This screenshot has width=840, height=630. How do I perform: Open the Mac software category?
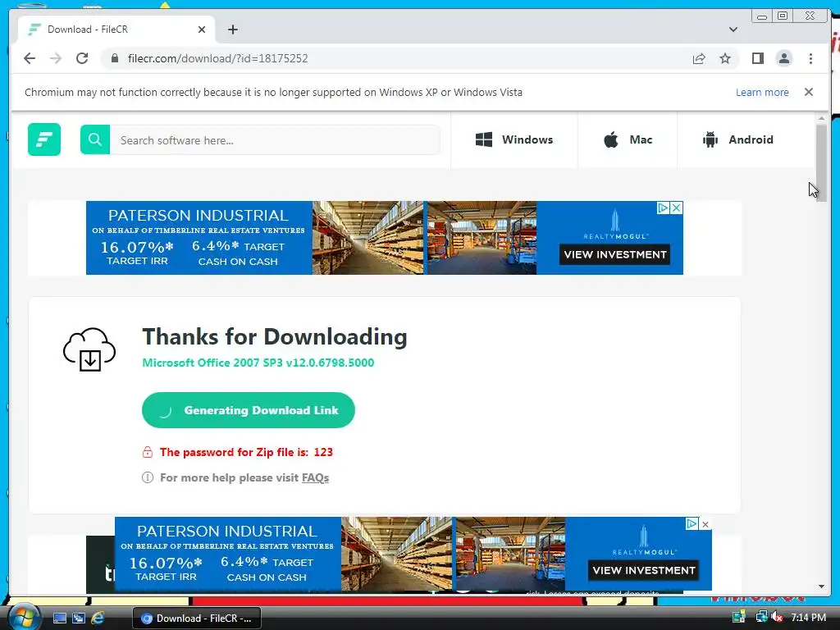coord(628,139)
